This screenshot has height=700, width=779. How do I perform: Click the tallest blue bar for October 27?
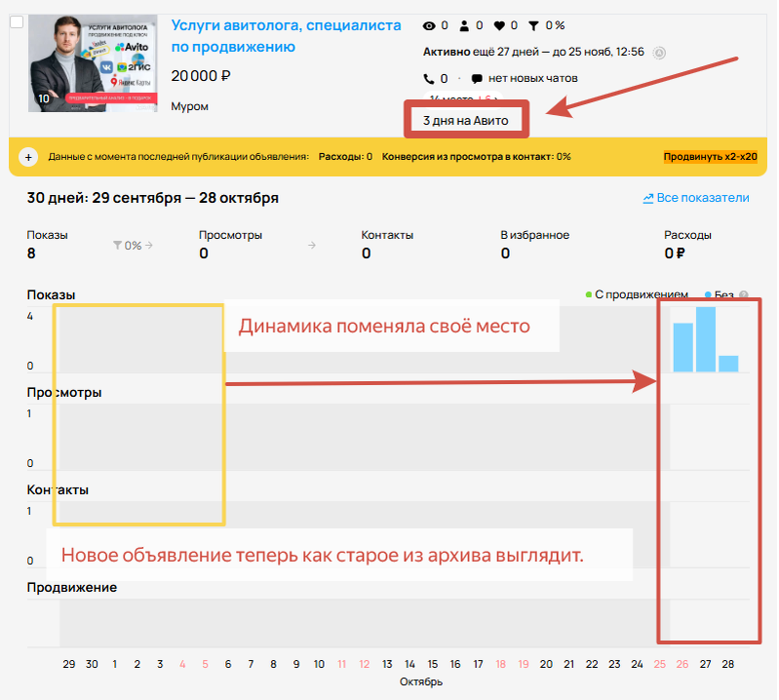pyautogui.click(x=706, y=339)
